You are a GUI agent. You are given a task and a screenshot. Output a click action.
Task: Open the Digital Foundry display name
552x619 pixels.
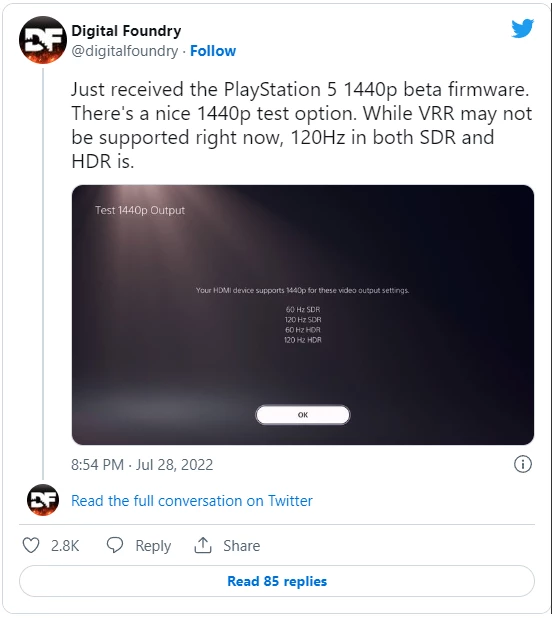click(x=126, y=31)
